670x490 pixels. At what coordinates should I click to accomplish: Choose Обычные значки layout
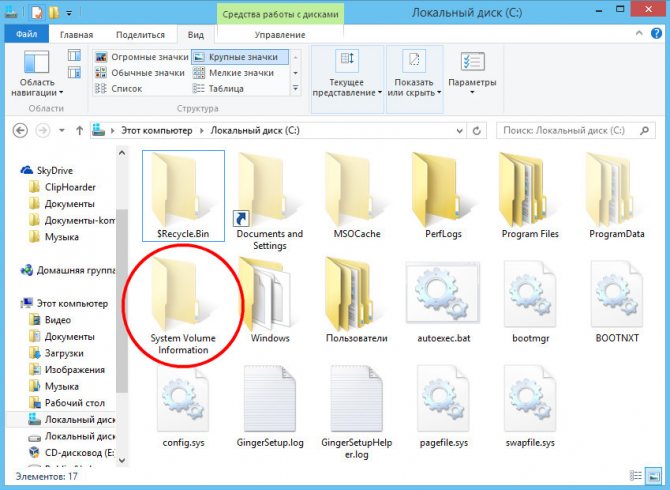point(140,73)
